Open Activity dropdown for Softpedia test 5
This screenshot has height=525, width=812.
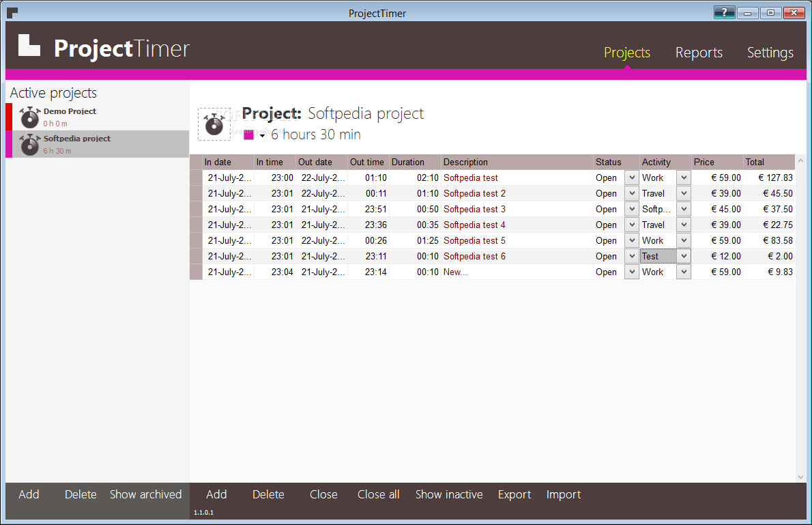click(684, 240)
